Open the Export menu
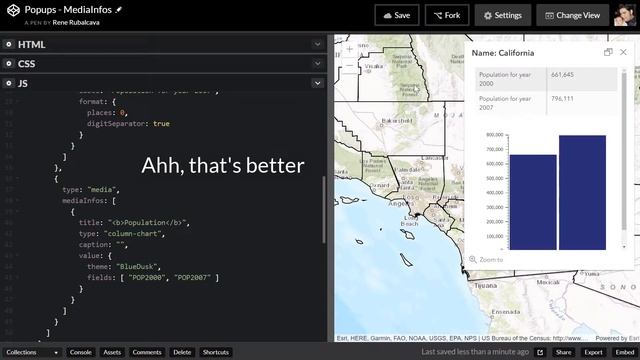This screenshot has height=360, width=640. (593, 352)
